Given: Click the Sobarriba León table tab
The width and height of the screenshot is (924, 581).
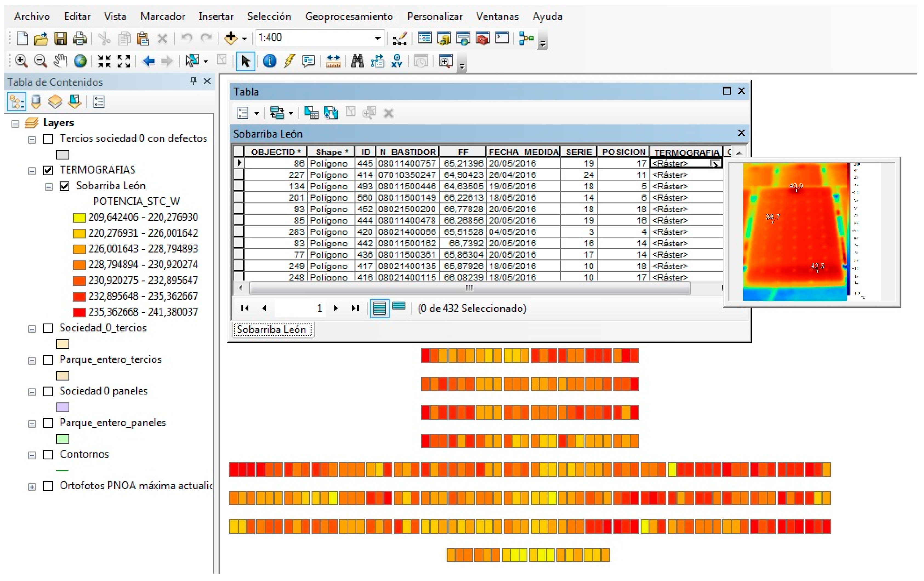Looking at the screenshot, I should (x=273, y=330).
